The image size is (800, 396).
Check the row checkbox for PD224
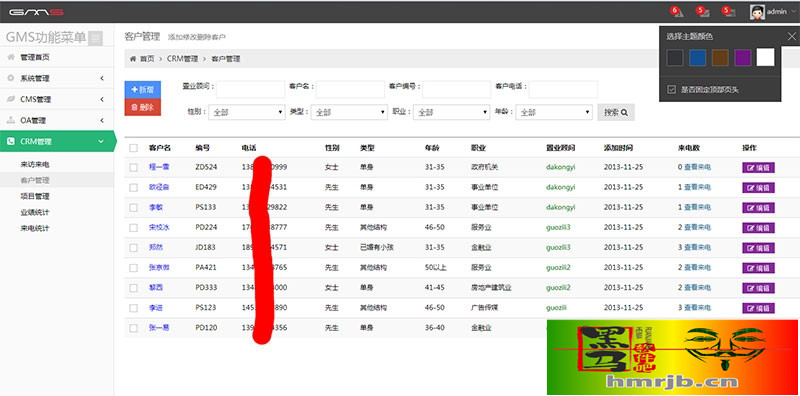[x=134, y=228]
